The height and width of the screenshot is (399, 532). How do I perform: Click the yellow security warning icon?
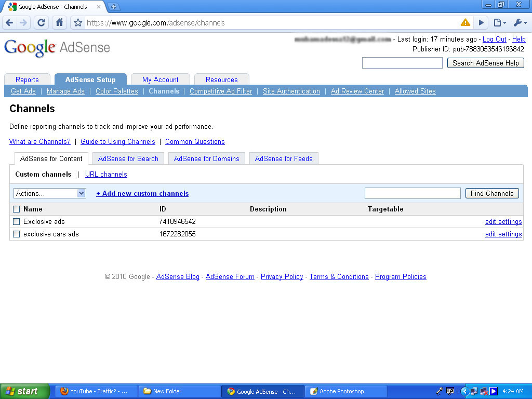(465, 22)
